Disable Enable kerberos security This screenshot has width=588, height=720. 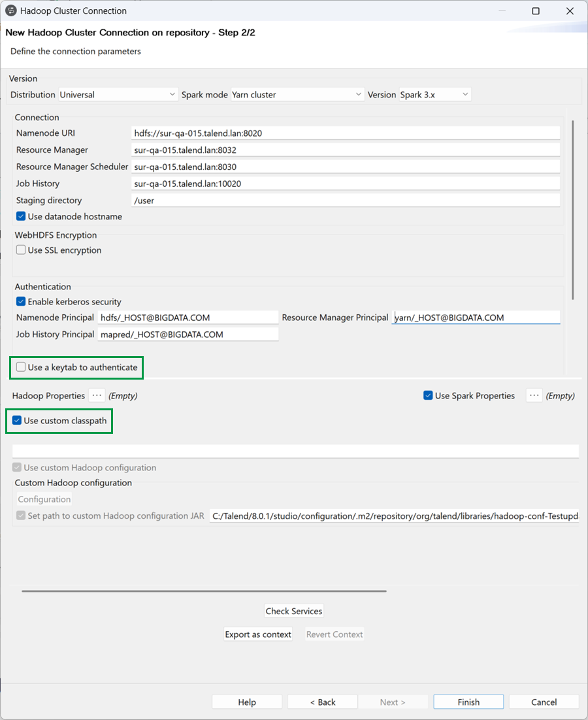coord(20,301)
